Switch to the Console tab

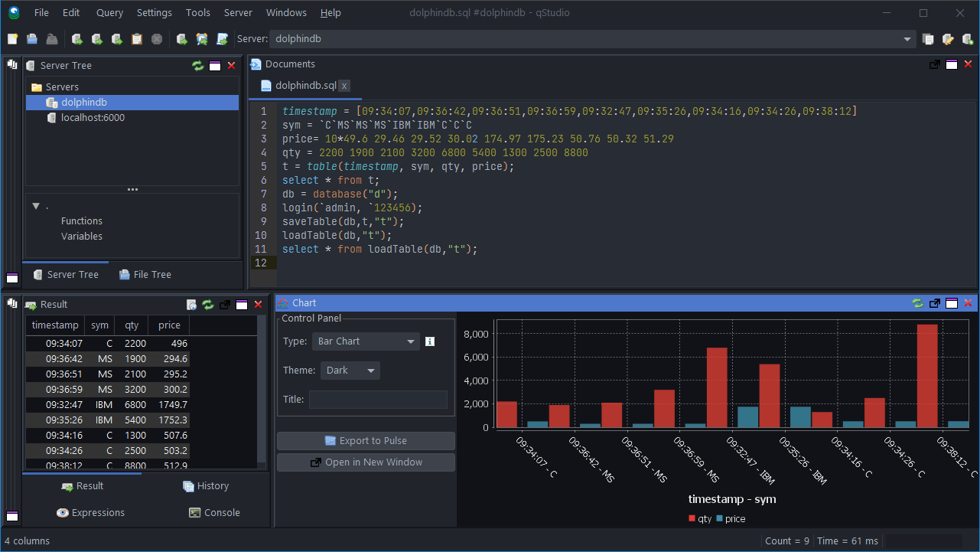click(x=214, y=513)
